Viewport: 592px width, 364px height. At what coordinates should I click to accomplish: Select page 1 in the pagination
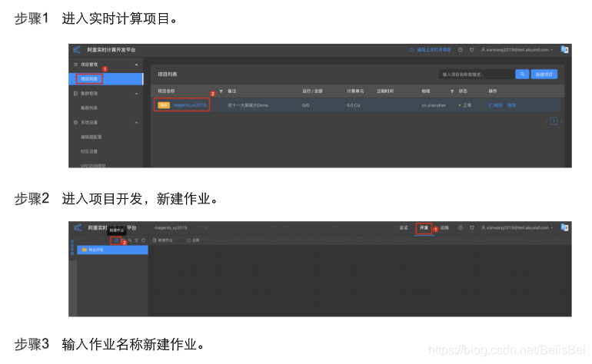(x=554, y=121)
